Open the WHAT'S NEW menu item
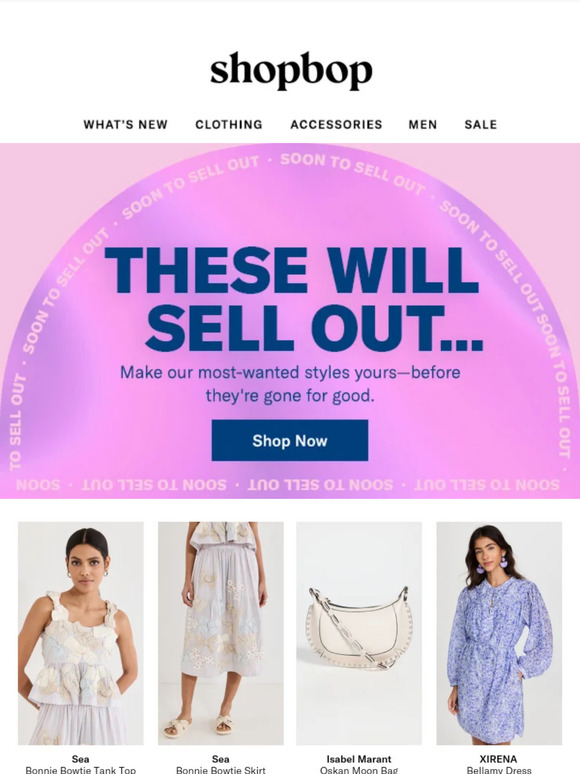 coord(125,124)
